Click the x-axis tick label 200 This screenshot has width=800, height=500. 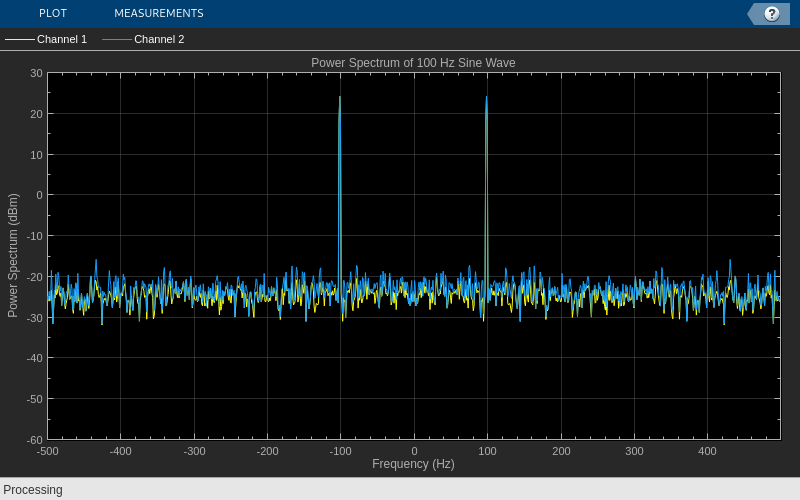click(561, 451)
